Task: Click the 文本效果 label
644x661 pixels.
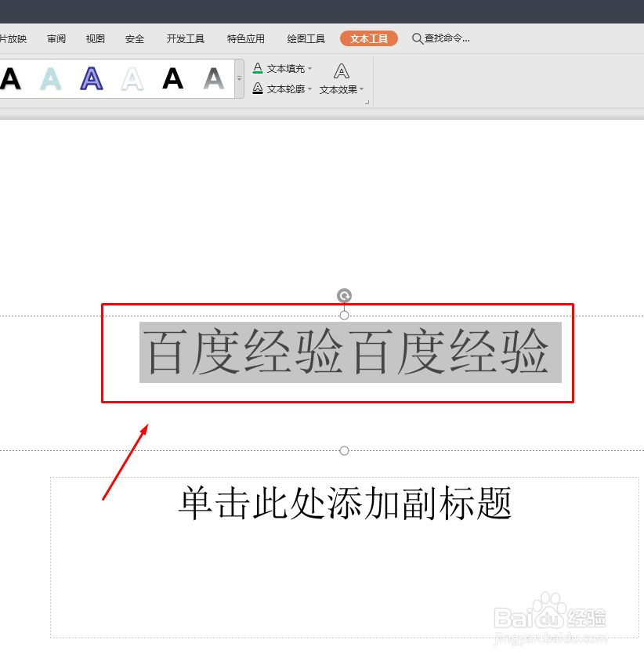Action: tap(338, 89)
